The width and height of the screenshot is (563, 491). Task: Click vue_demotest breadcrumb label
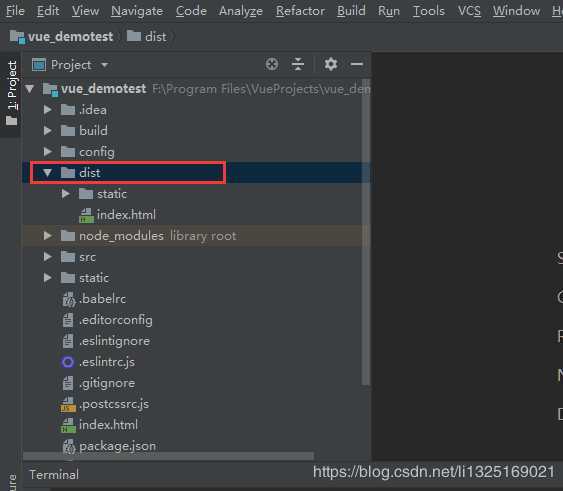coord(70,37)
